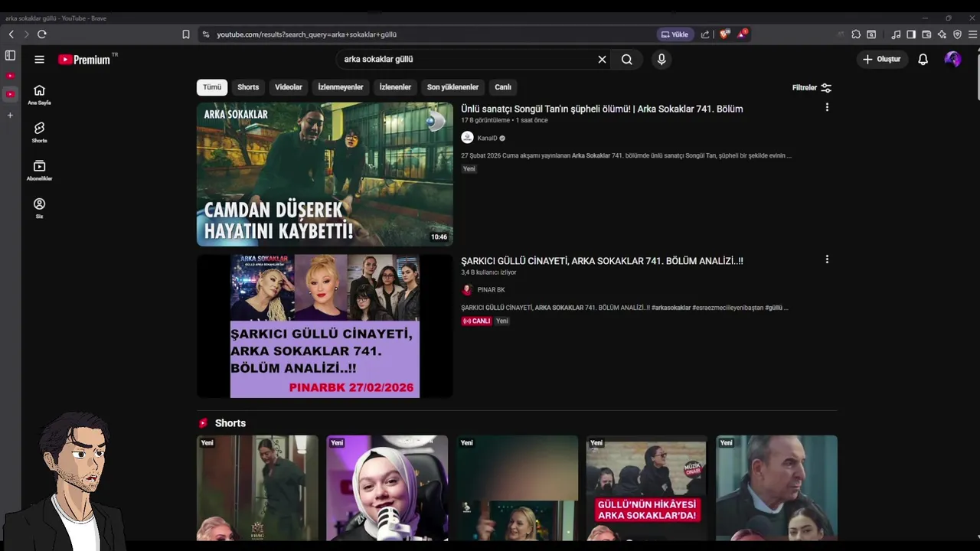
Task: Click the Yükle install app button
Action: [675, 34]
